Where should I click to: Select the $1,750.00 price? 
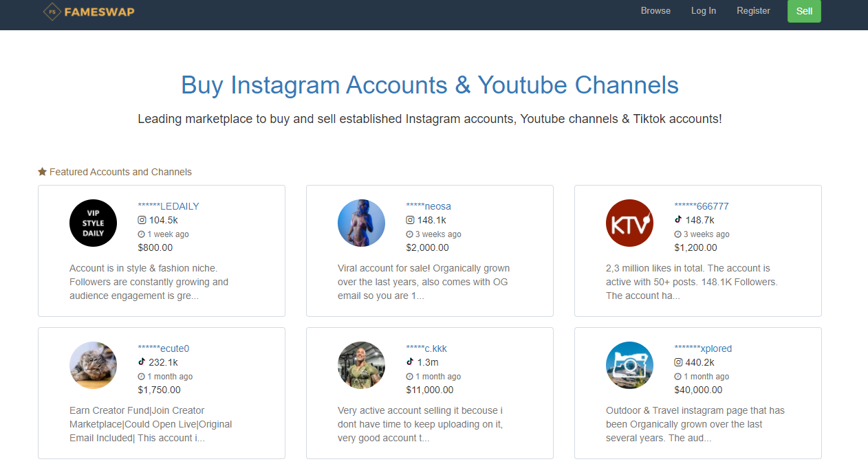[x=159, y=390]
